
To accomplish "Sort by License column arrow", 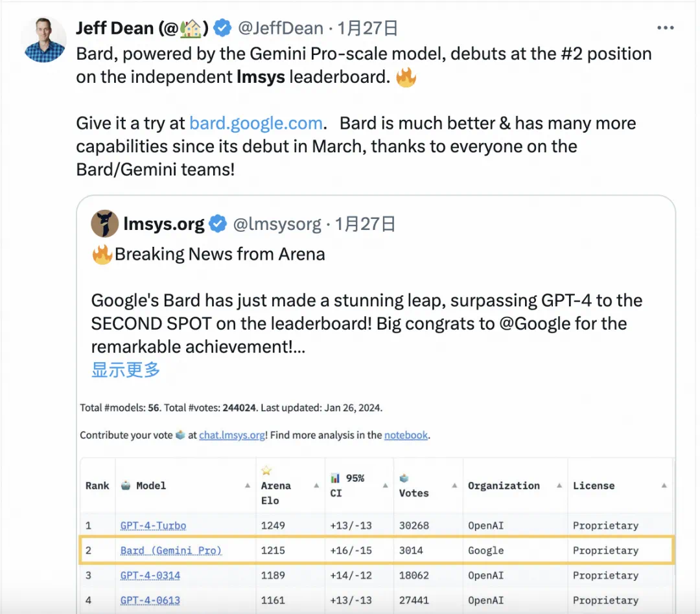I will click(x=664, y=486).
